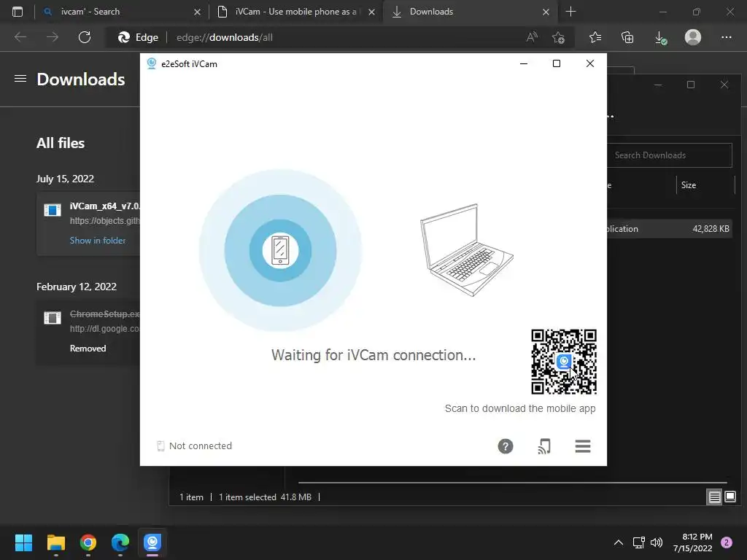Select the 42,828 KB file row
Image resolution: width=747 pixels, height=560 pixels.
pos(670,228)
